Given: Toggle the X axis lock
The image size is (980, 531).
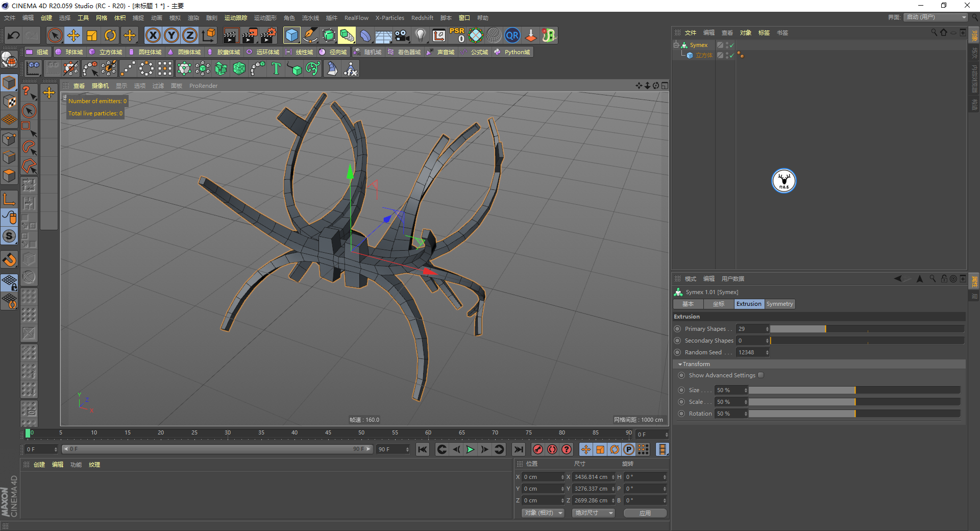Looking at the screenshot, I should point(153,35).
